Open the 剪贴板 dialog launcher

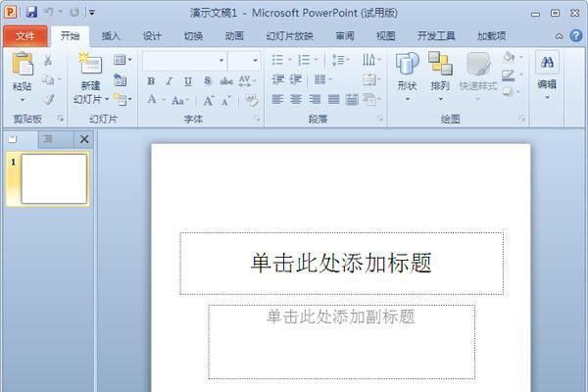coord(60,119)
